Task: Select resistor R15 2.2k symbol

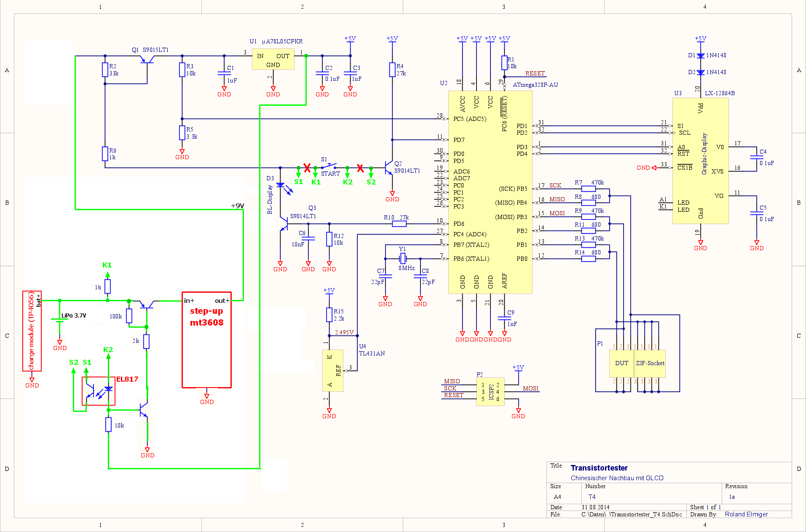Action: tap(329, 315)
